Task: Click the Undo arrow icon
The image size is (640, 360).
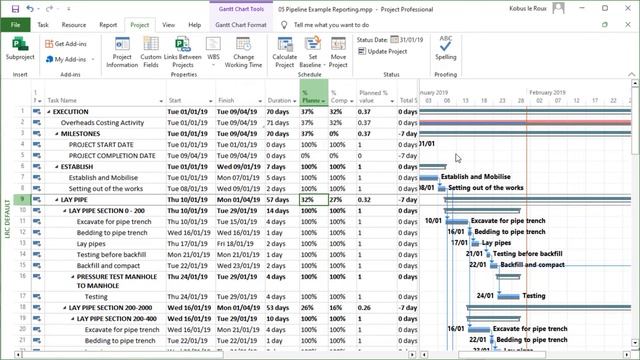Action: pos(29,9)
